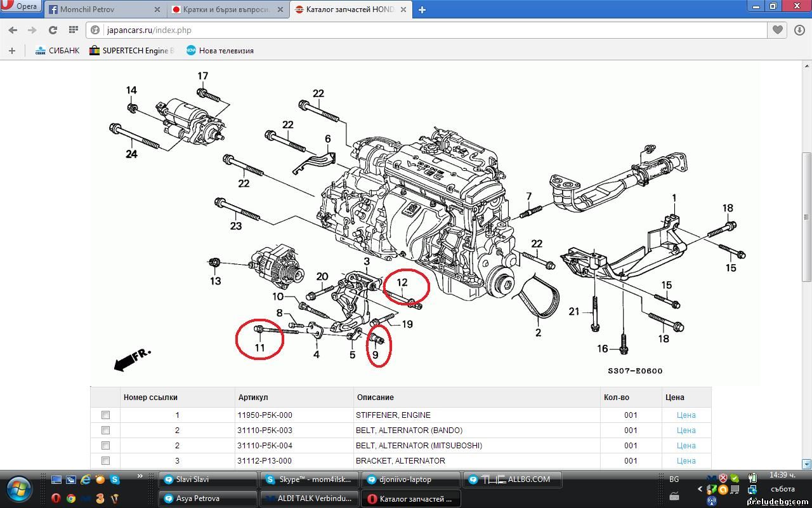Screen dimensions: 812x508
Task: Tick checkbox for STIFFENER, ENGINE row
Action: pos(105,415)
